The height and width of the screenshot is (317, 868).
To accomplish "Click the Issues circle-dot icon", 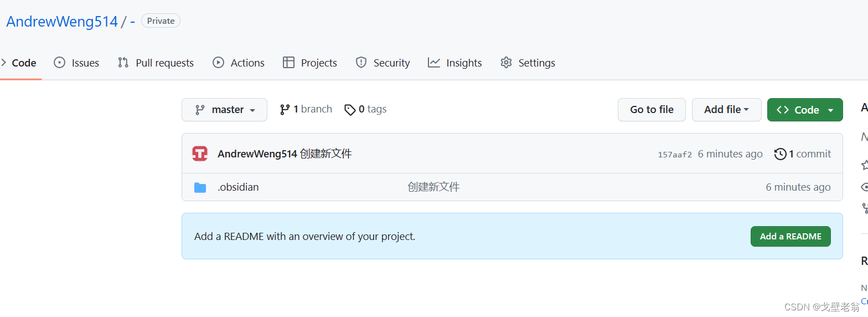I will coord(59,63).
